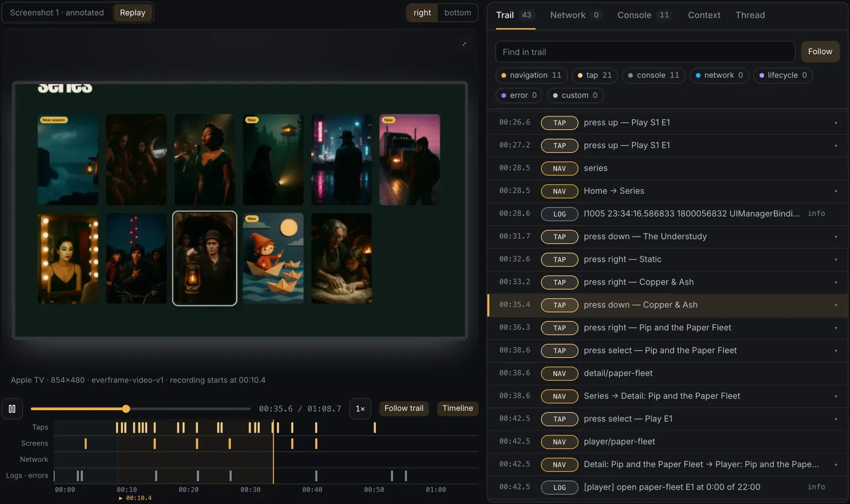
Task: Click the detail/paper-fleet NAV entry
Action: (667, 373)
